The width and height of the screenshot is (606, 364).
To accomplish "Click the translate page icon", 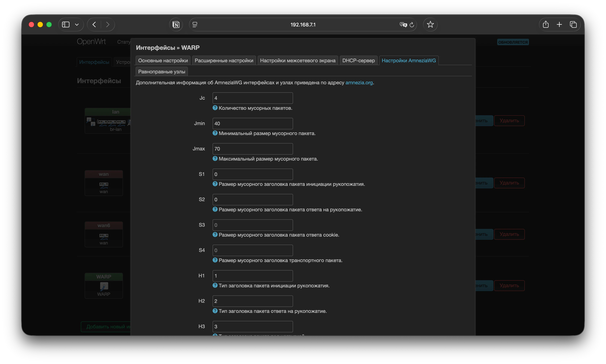I will pos(403,25).
